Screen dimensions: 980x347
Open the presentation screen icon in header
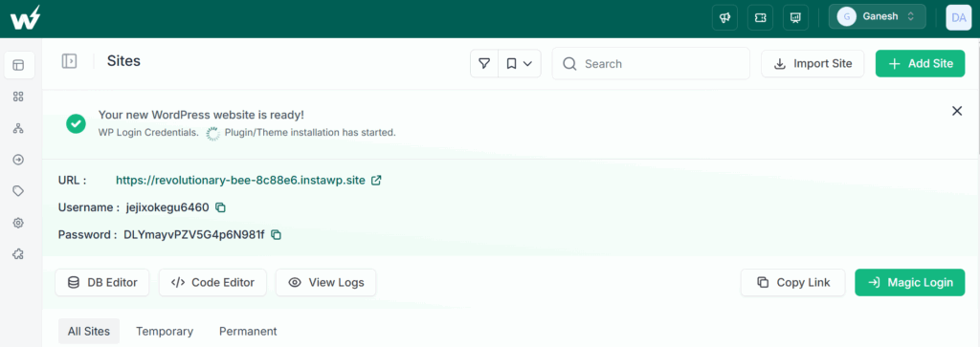tap(795, 17)
